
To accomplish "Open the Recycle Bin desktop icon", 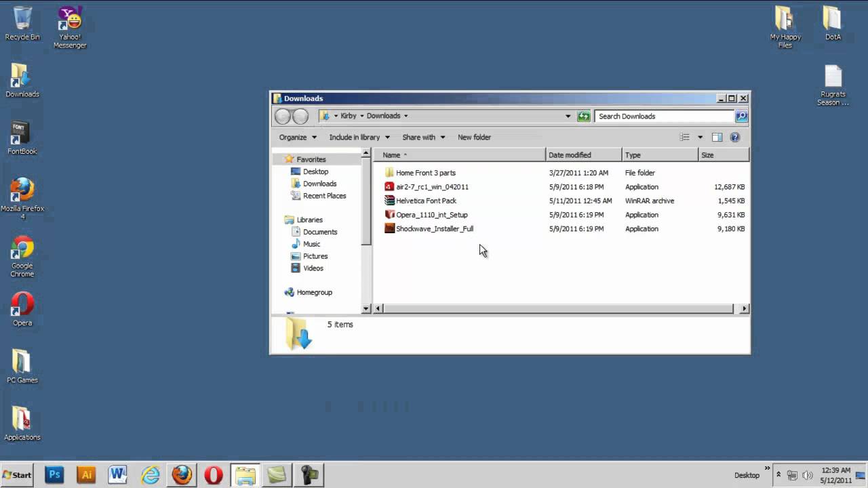I will (x=22, y=24).
